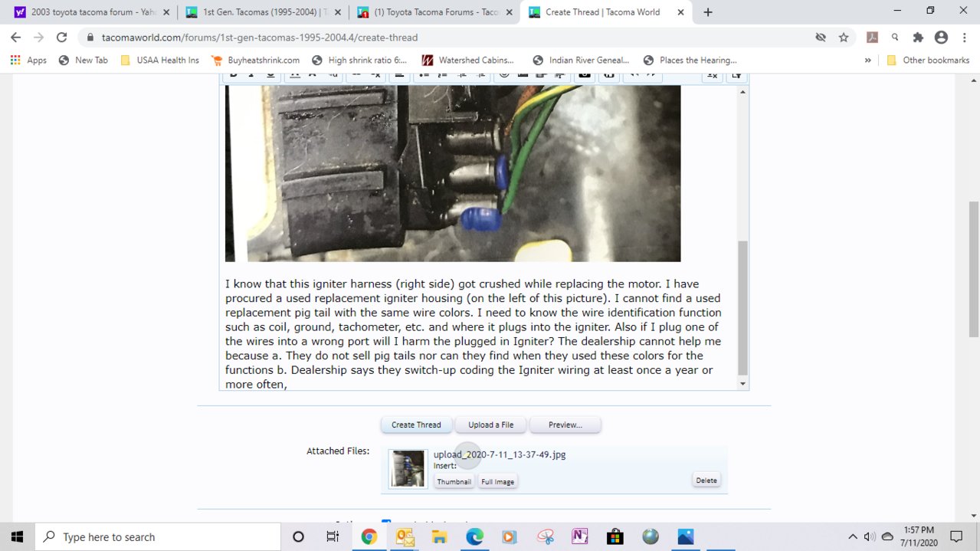Click the post editor's scrollbar thumb
The height and width of the screenshot is (551, 980).
pos(742,307)
